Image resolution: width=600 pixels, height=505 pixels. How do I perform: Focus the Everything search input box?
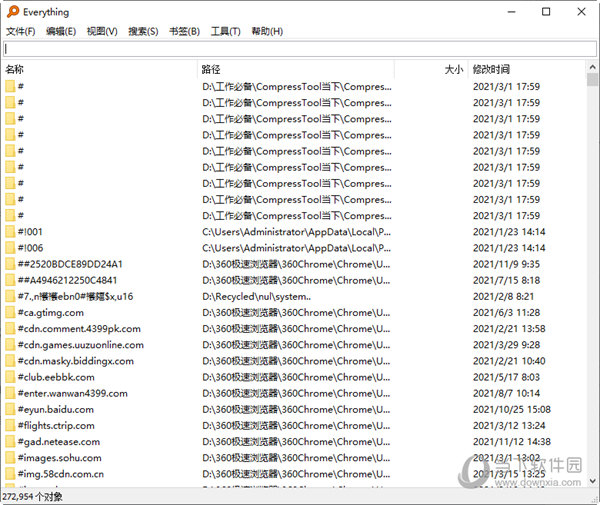[x=300, y=49]
